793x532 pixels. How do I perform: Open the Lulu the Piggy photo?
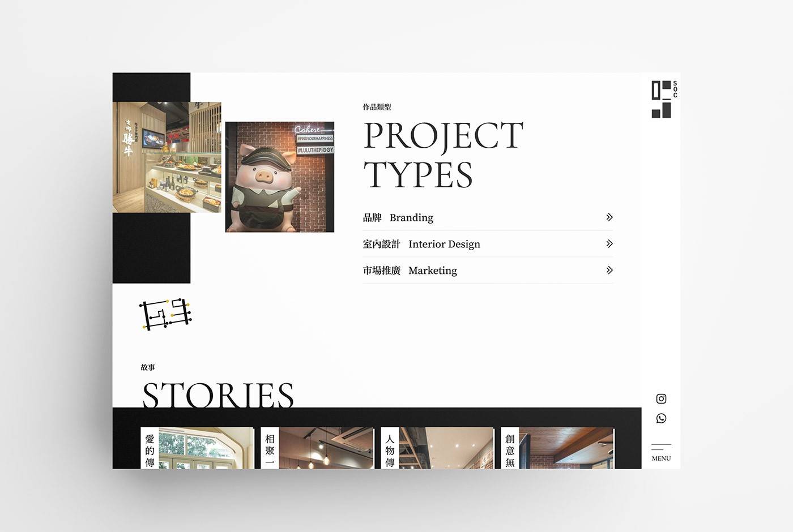[280, 177]
